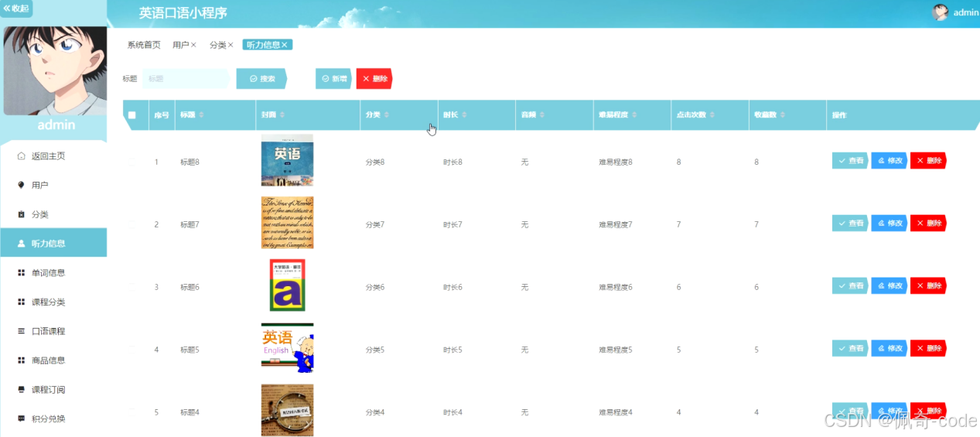
Task: Click the 搜索 search button
Action: tap(261, 79)
